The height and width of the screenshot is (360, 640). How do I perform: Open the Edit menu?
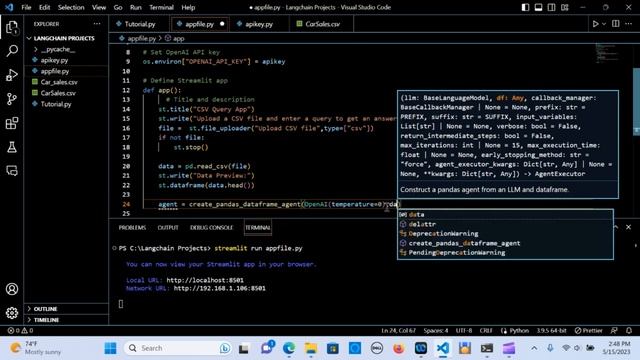(44, 7)
